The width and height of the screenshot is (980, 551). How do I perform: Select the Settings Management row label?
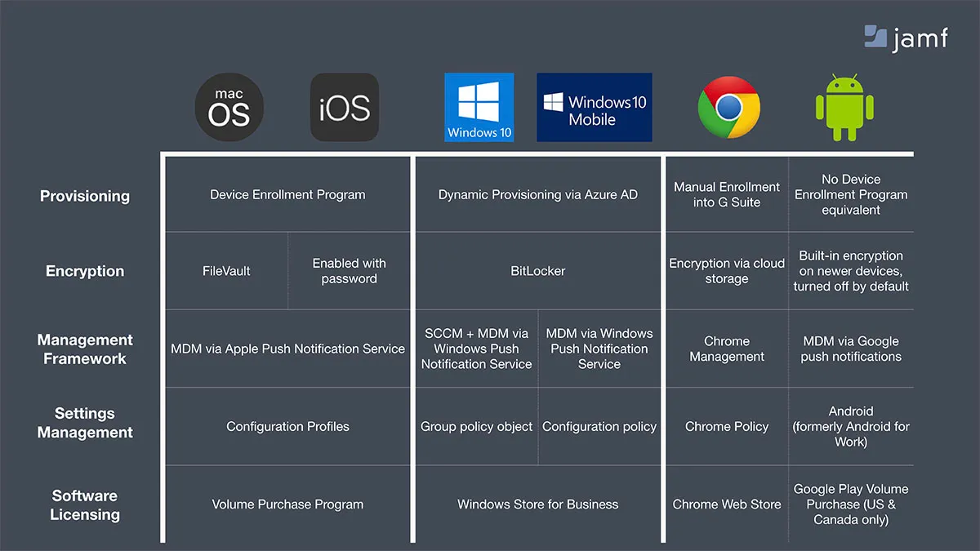85,423
